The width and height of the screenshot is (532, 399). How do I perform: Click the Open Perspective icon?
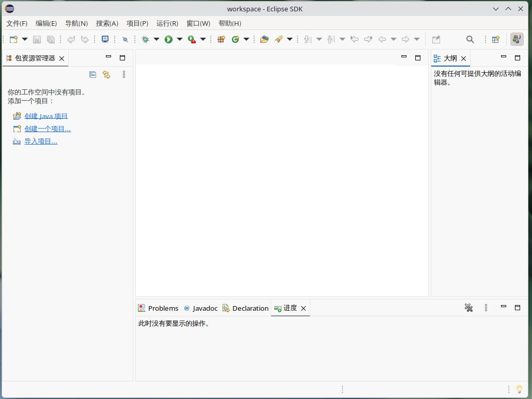(496, 39)
